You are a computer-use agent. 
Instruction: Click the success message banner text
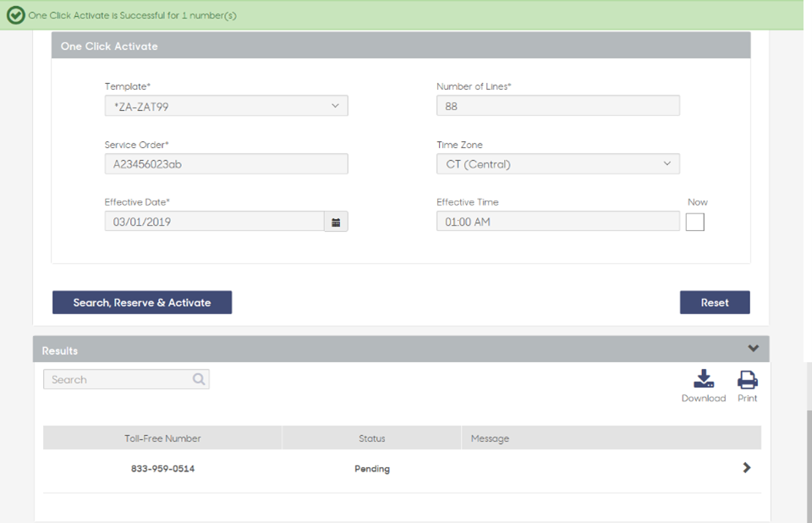click(x=133, y=15)
